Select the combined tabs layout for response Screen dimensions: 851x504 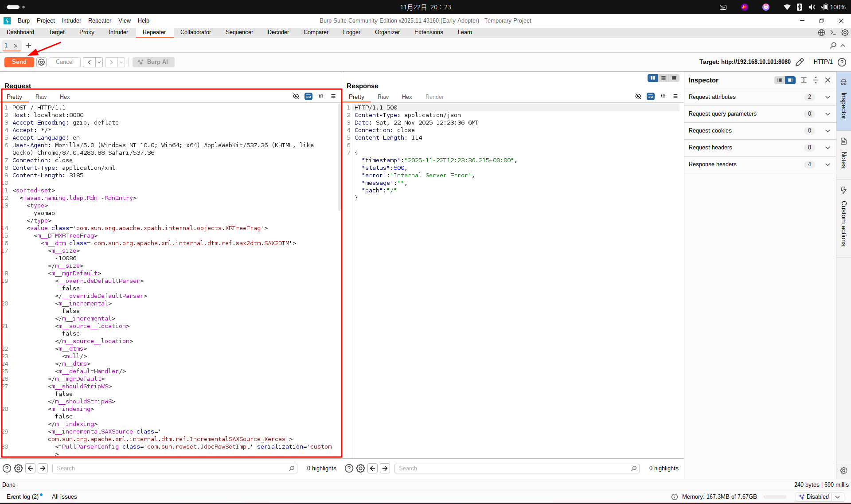[x=674, y=78]
